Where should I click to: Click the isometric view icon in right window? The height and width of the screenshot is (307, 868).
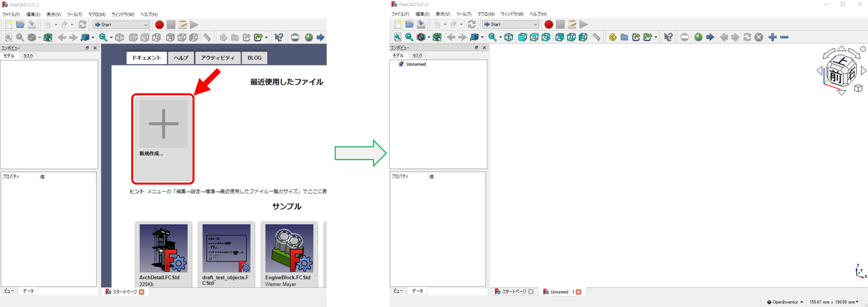(509, 37)
